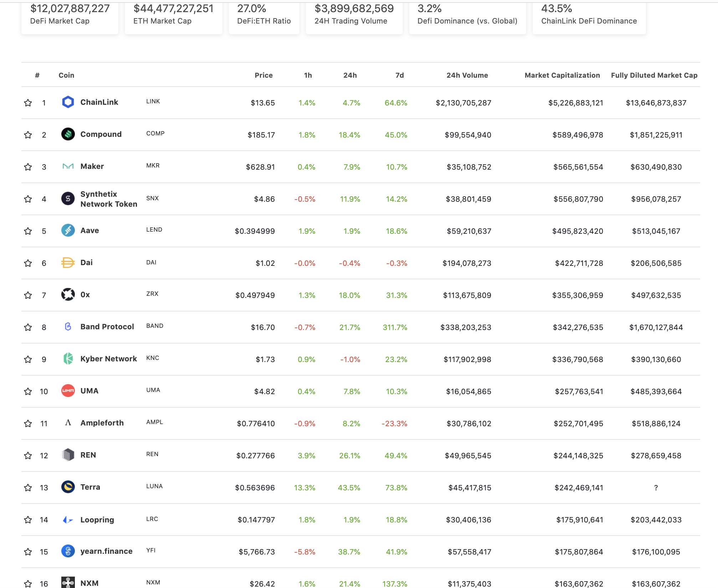The image size is (718, 588).
Task: Click the Terra coin logo icon
Action: (x=68, y=487)
